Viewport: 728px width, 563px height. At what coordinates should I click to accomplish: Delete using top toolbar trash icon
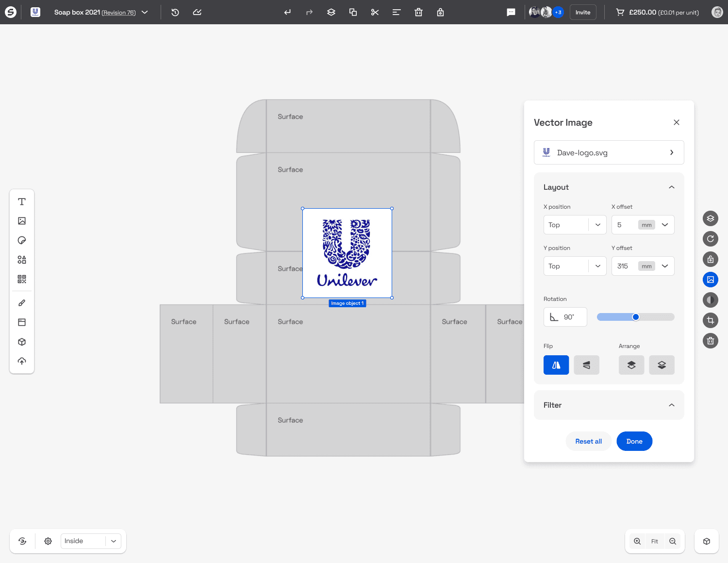coord(418,12)
